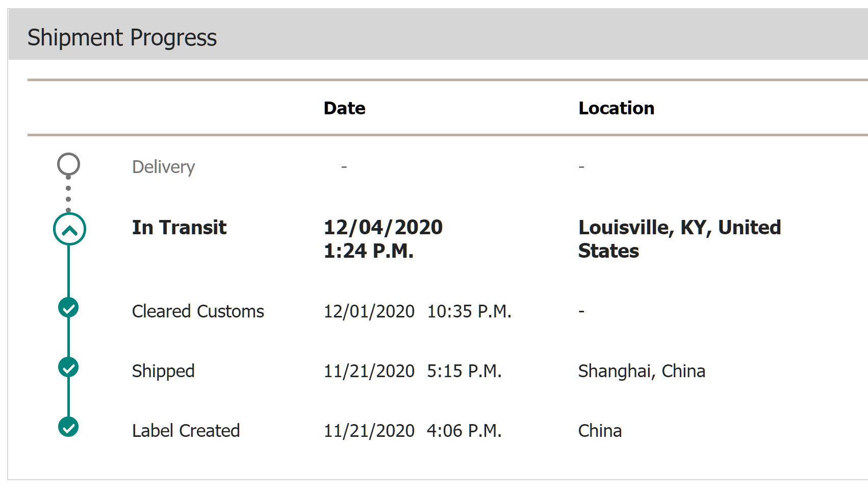This screenshot has height=493, width=868.
Task: Click the dotted connector below Delivery
Action: tap(68, 194)
